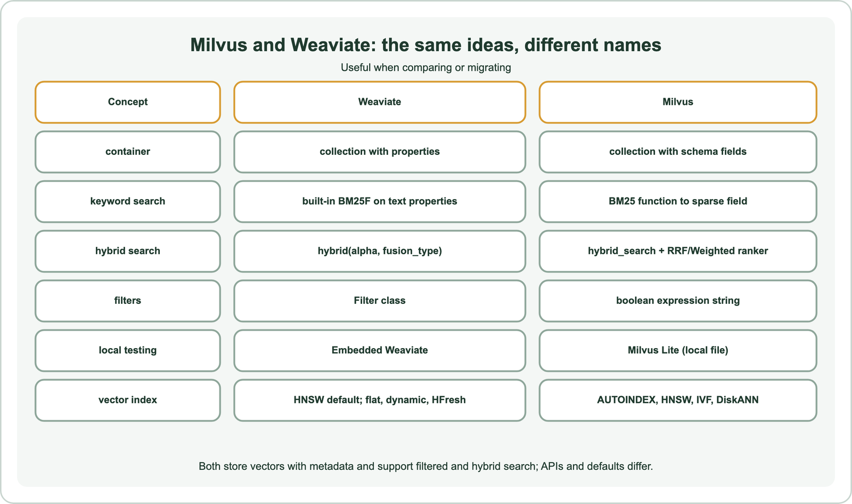
Task: Select 'hybrid(alpha, fusion_type)' cell
Action: tap(380, 251)
